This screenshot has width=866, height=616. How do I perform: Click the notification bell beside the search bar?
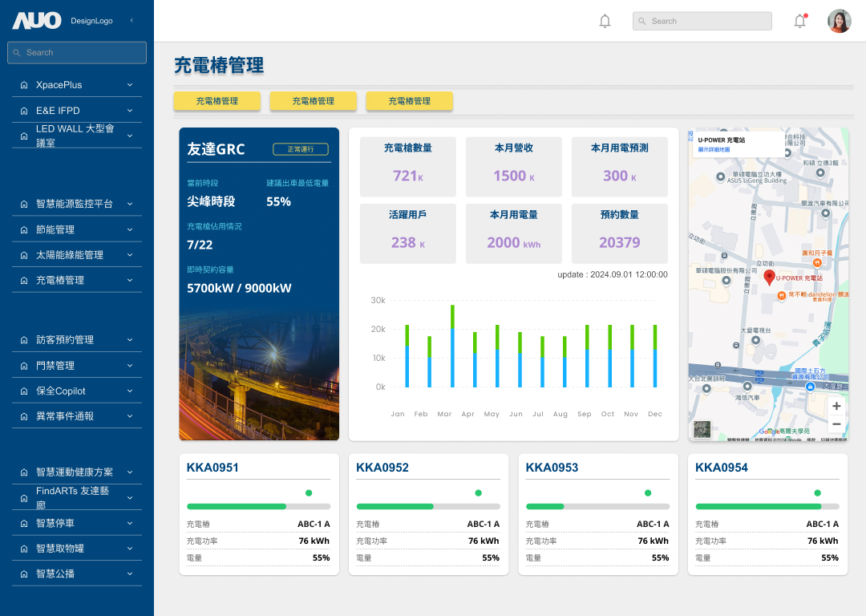pos(605,20)
